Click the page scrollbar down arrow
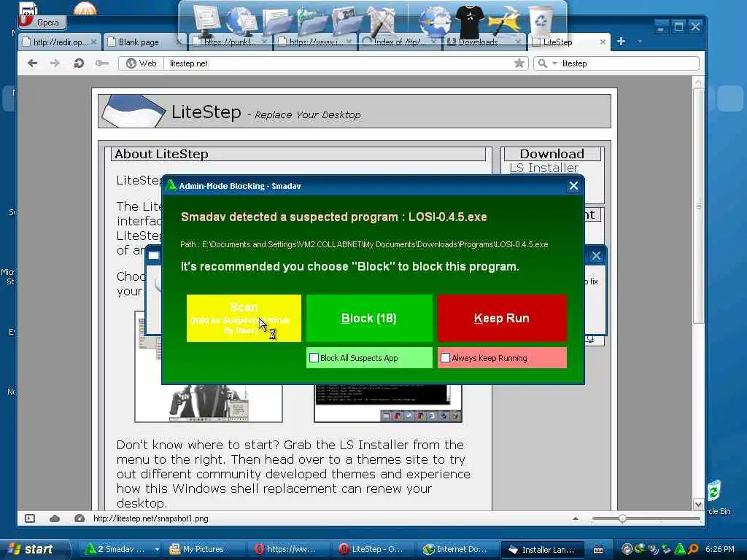The height and width of the screenshot is (560, 747). 698,504
